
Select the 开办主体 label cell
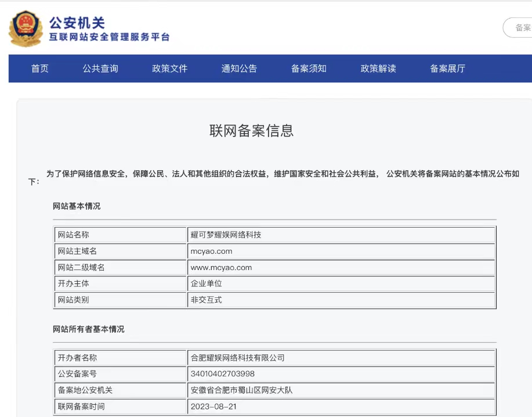point(121,283)
